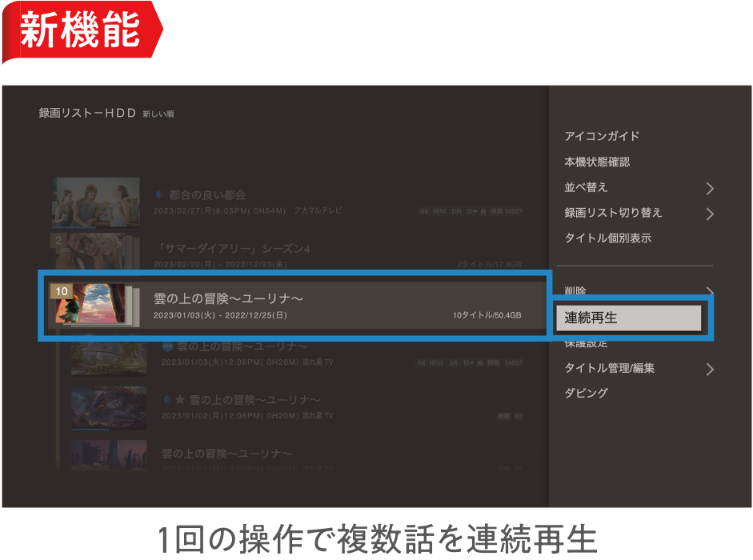Open 本機状態確認 from the menu

pyautogui.click(x=597, y=162)
